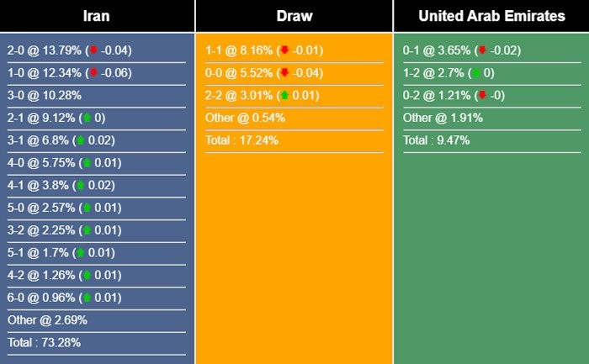Click red down arrow beside 0-1 score
Image resolution: width=589 pixels, height=364 pixels.
coord(482,50)
